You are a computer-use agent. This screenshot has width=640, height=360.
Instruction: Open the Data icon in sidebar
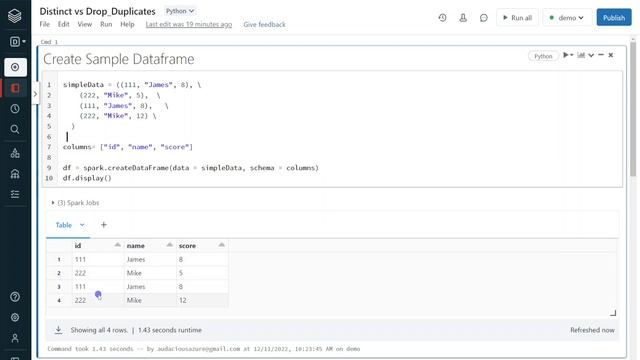[15, 153]
